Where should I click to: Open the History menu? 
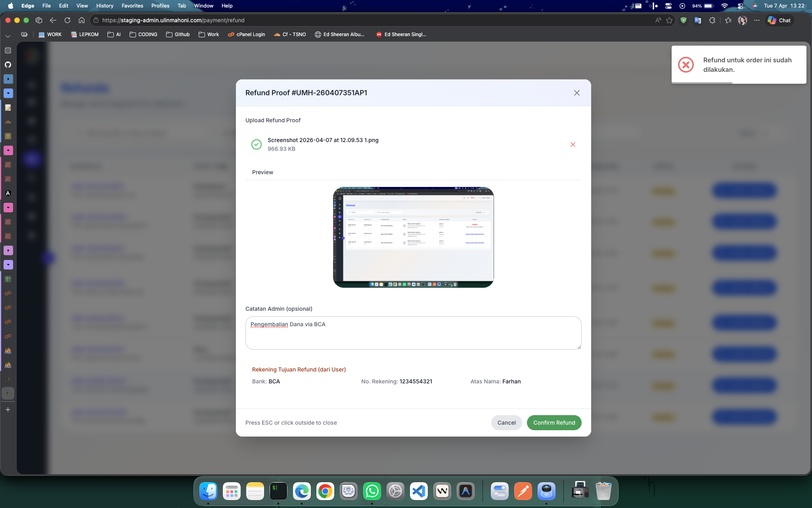pos(105,6)
